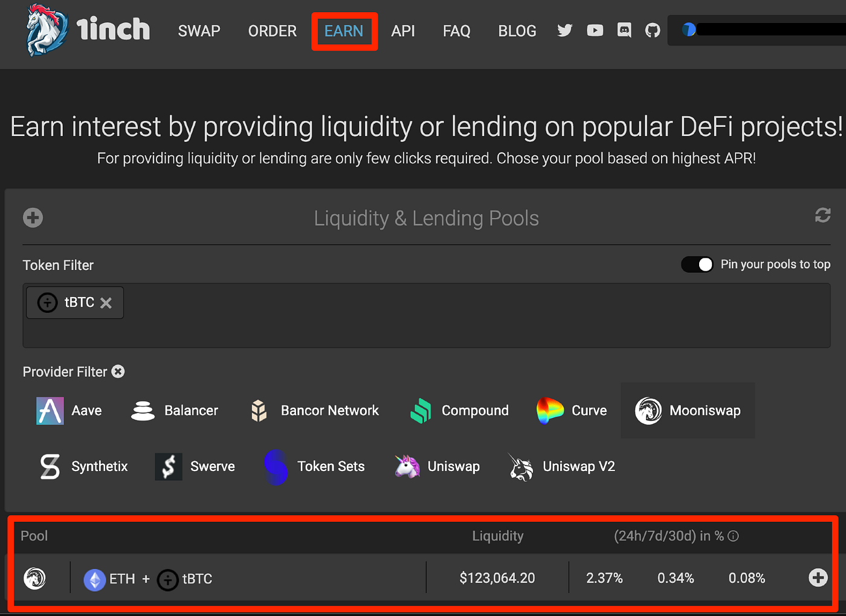The height and width of the screenshot is (616, 846).
Task: Go to the ORDER menu item
Action: click(x=273, y=31)
